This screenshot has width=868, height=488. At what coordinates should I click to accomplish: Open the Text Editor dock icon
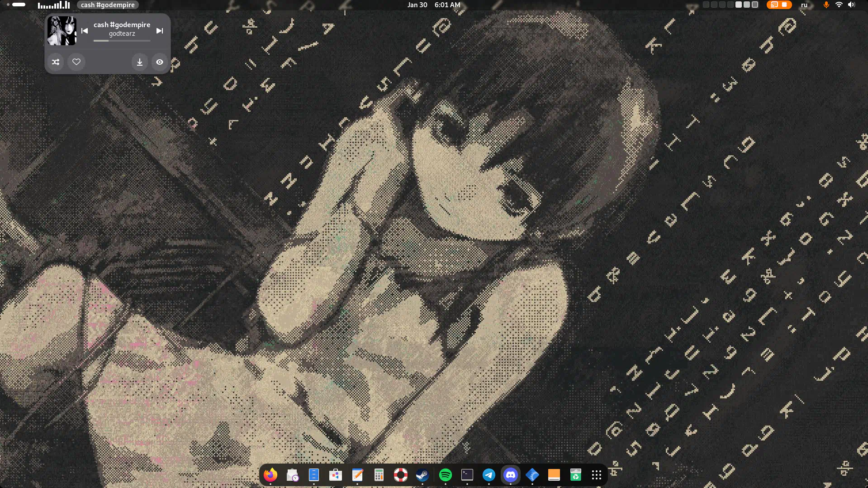click(357, 475)
